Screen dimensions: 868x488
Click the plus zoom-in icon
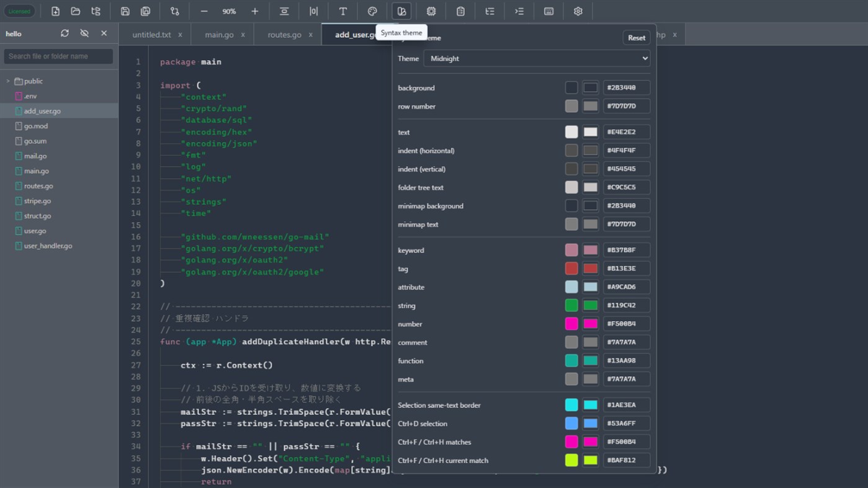[254, 11]
